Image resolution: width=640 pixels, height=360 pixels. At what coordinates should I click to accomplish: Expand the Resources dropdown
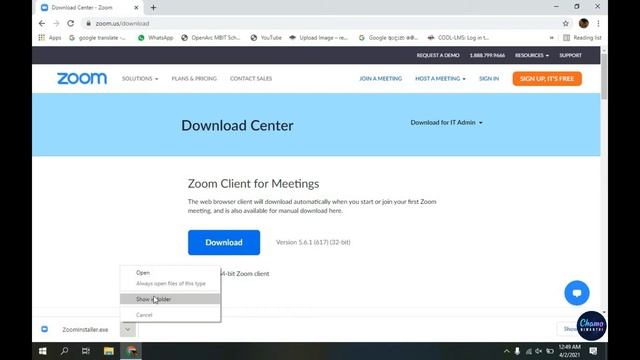531,55
